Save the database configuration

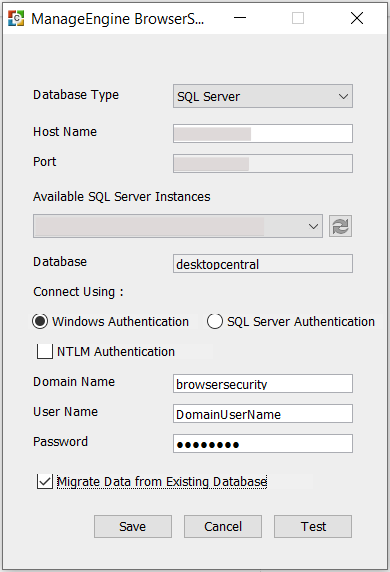(x=133, y=526)
